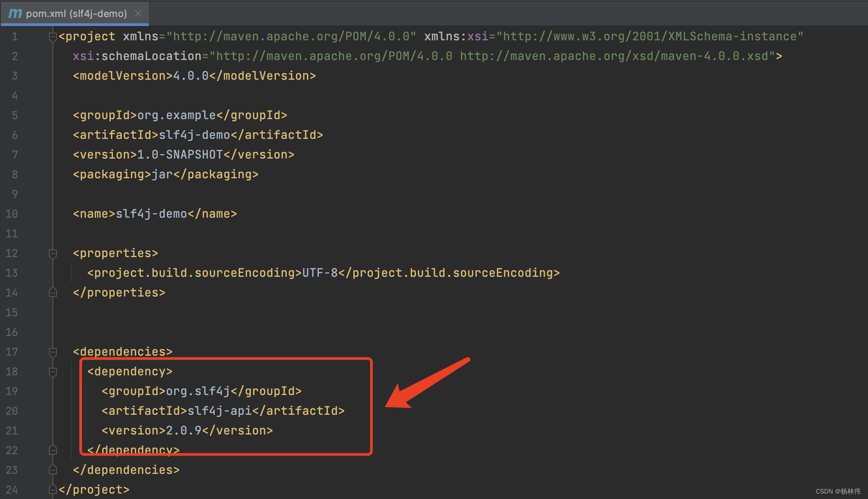
Task: Collapse the properties block fold marker on line 12
Action: tap(52, 254)
